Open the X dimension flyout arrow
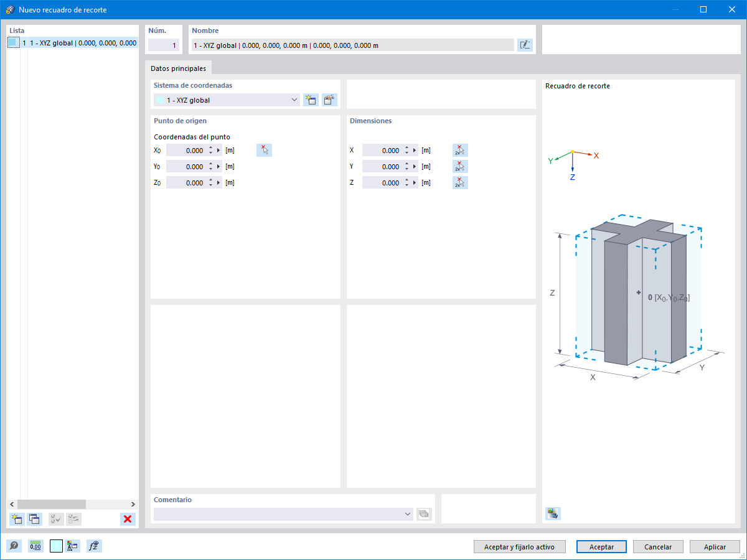Image resolution: width=747 pixels, height=560 pixels. (x=415, y=150)
